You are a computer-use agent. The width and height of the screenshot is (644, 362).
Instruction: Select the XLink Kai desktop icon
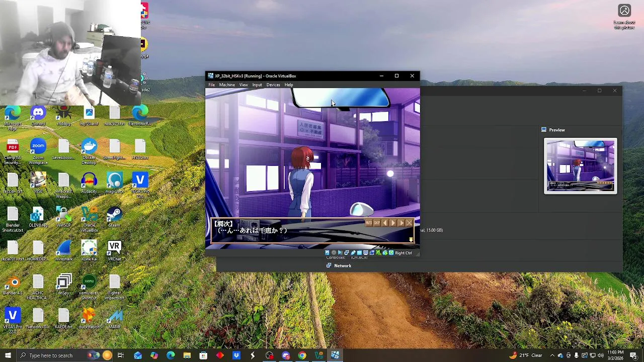coord(89,251)
